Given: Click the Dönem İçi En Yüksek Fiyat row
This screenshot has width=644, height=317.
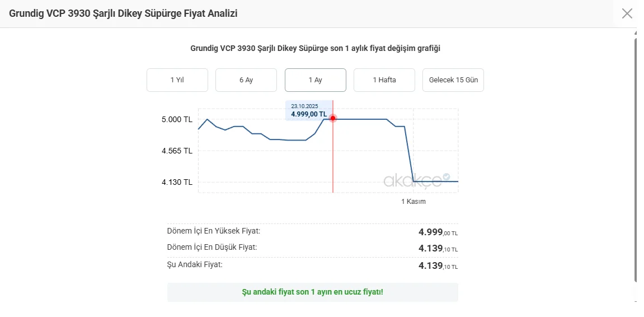Looking at the screenshot, I should pyautogui.click(x=312, y=232).
